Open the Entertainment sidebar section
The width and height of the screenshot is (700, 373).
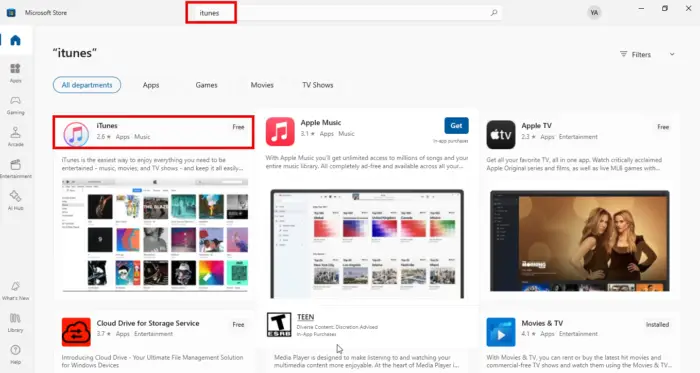(x=15, y=169)
